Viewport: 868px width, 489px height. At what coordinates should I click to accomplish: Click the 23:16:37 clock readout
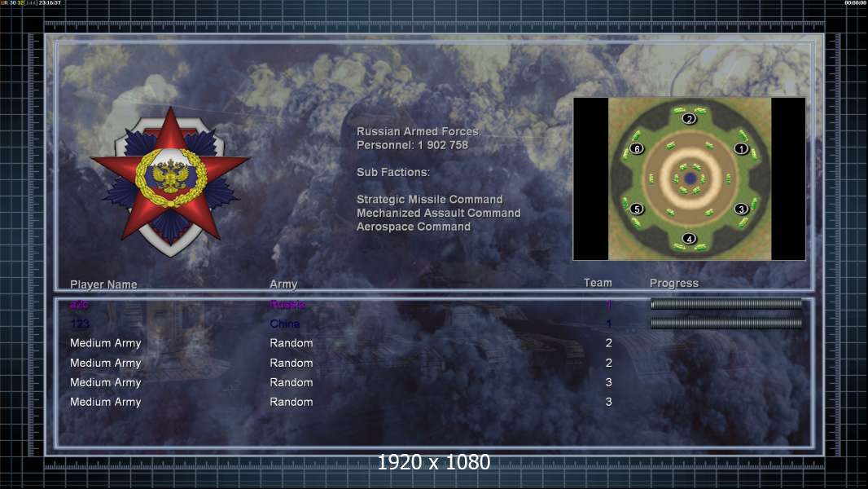tap(50, 2)
